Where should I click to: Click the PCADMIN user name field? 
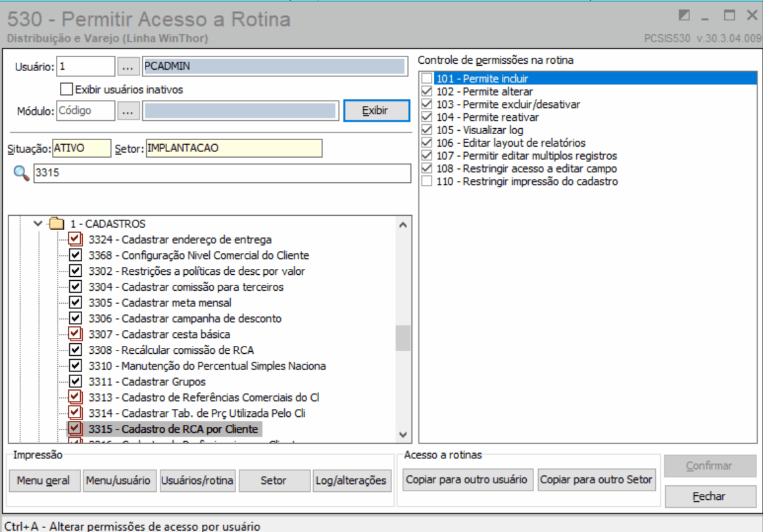pos(275,66)
